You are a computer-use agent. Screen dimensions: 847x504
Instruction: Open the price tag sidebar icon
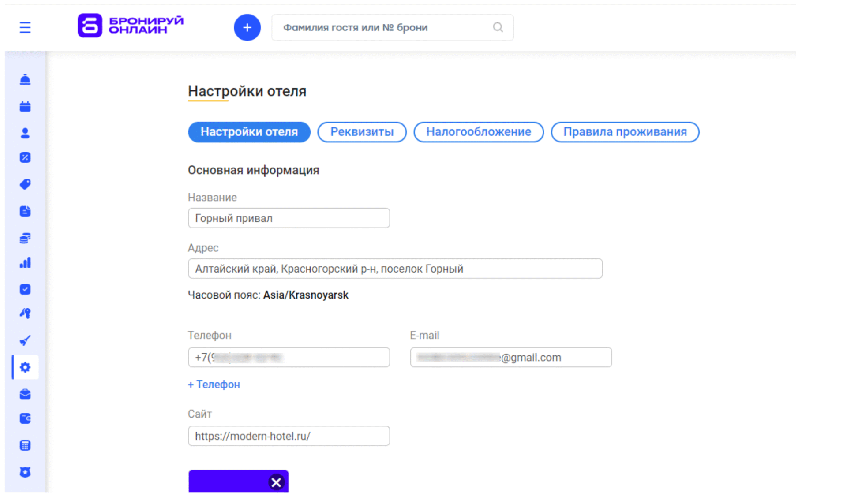(x=25, y=184)
